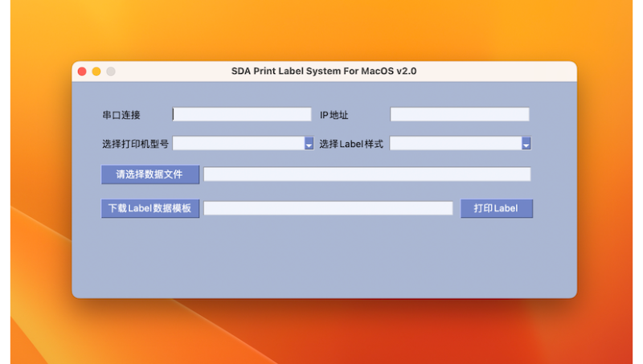Minimize the window with the yellow button

pos(96,72)
